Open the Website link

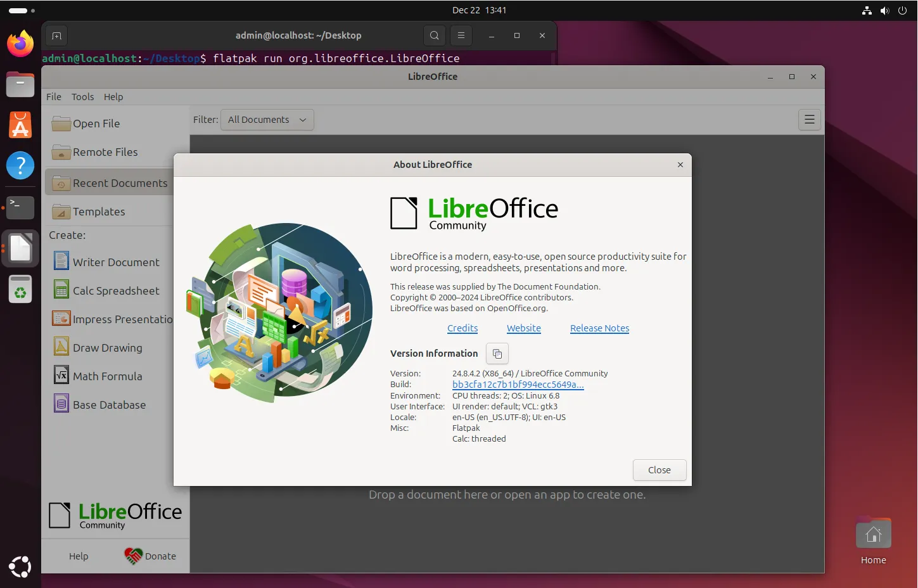pyautogui.click(x=524, y=328)
